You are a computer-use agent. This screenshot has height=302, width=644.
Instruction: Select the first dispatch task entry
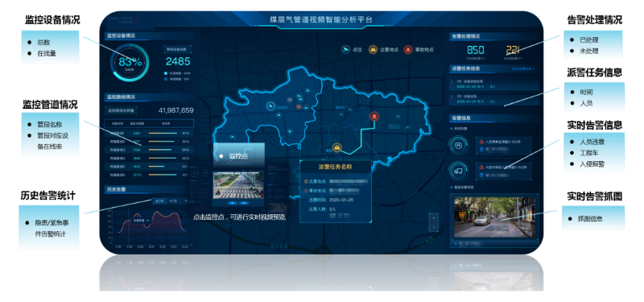(494, 84)
